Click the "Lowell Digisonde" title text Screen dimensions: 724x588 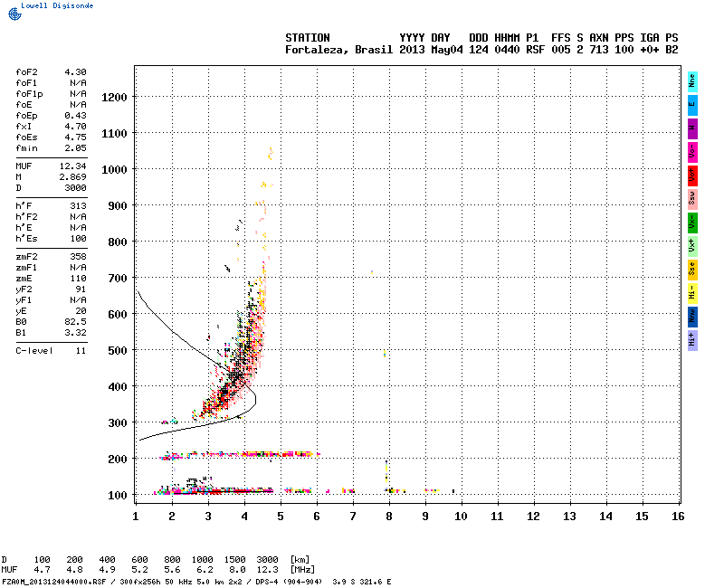point(57,5)
